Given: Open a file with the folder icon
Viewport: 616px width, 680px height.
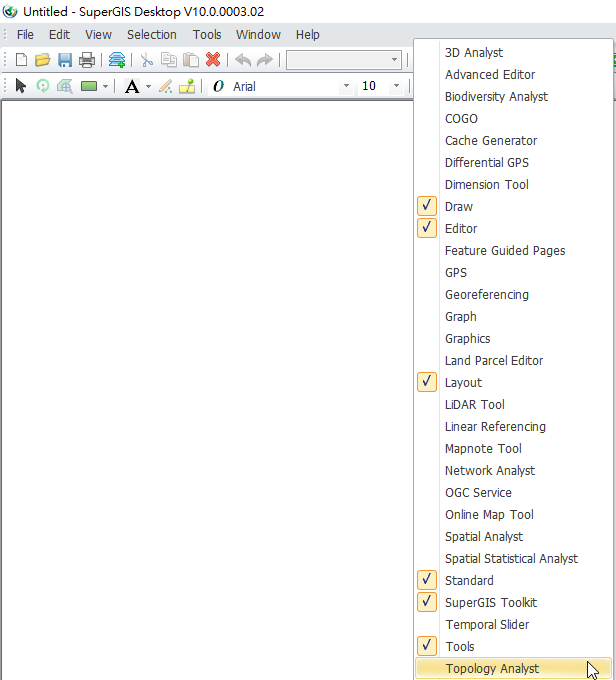Looking at the screenshot, I should coord(43,60).
